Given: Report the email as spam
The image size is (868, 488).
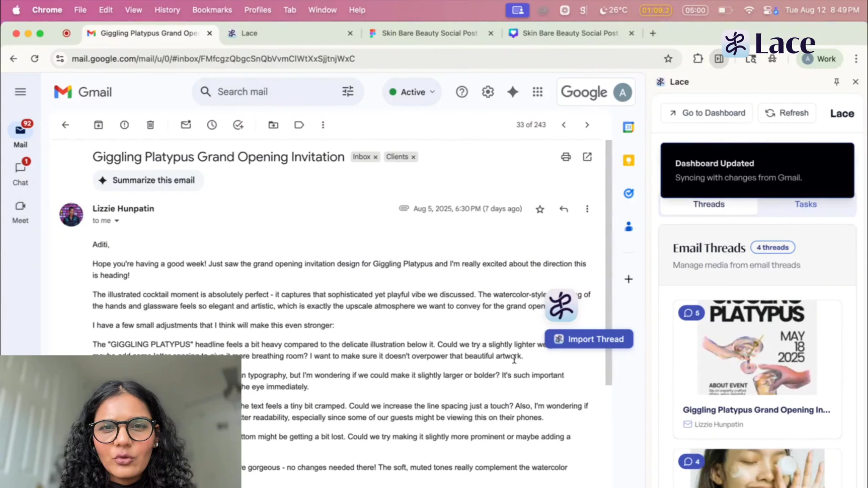Looking at the screenshot, I should tap(124, 125).
